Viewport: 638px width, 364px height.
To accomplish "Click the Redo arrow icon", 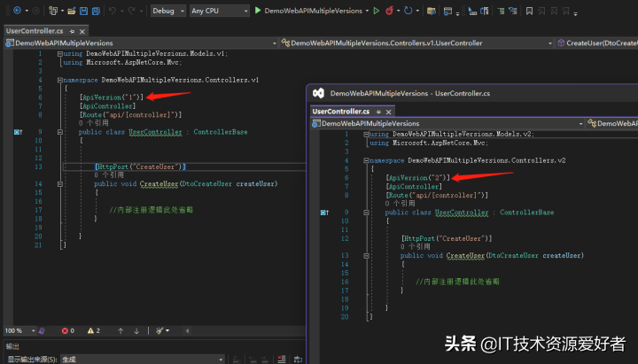I will (x=131, y=11).
